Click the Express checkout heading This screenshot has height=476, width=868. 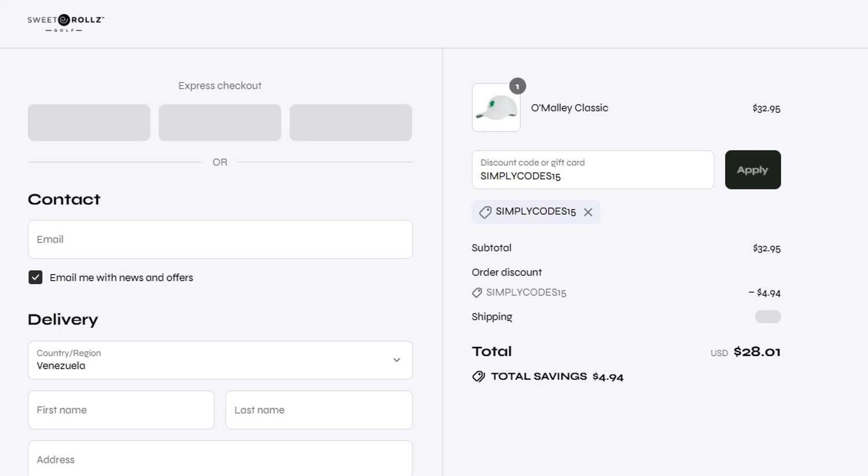point(220,86)
